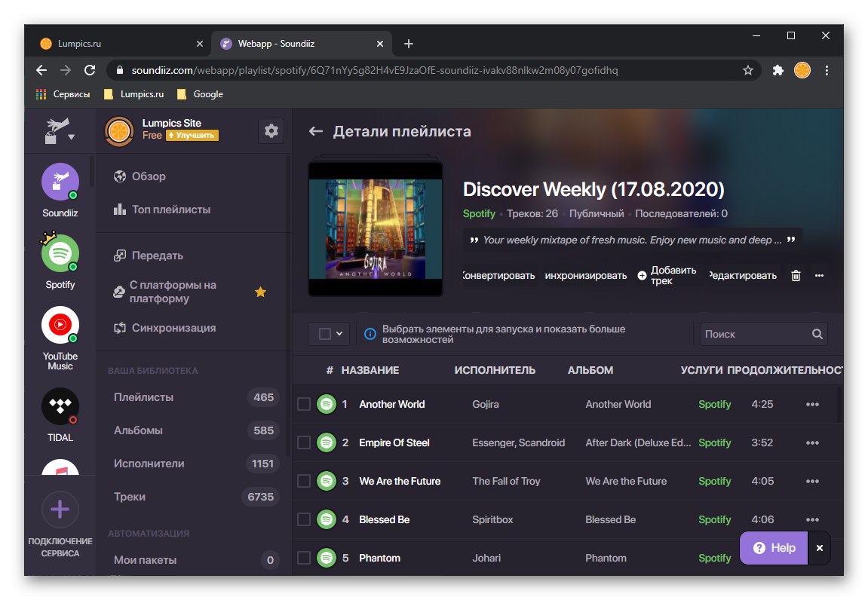868x600 pixels.
Task: Open more playlist actions ellipsis
Action: (x=819, y=276)
